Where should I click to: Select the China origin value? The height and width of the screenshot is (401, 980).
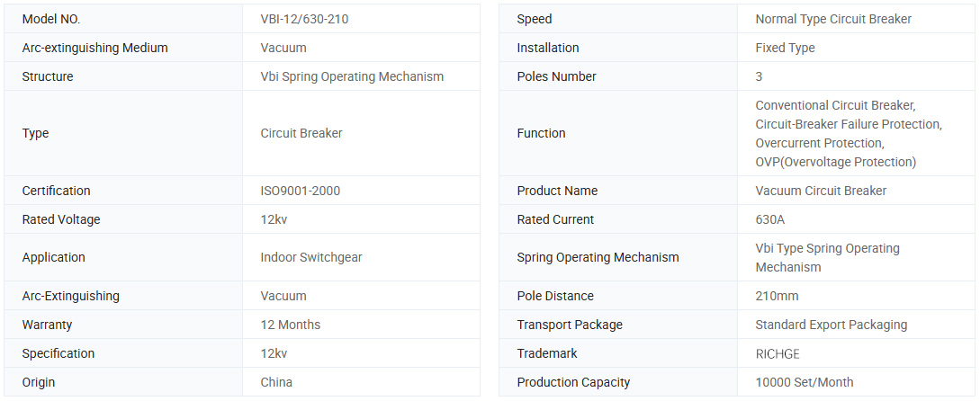pos(276,382)
